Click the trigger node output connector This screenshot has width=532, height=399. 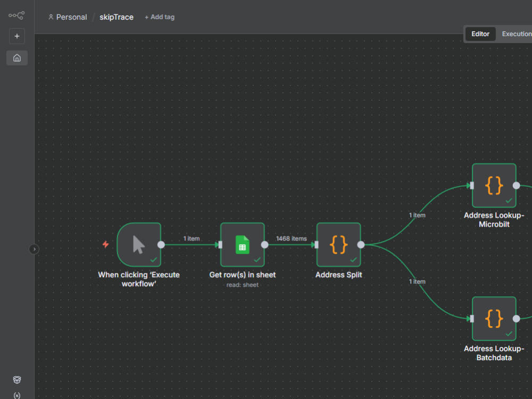coord(161,245)
